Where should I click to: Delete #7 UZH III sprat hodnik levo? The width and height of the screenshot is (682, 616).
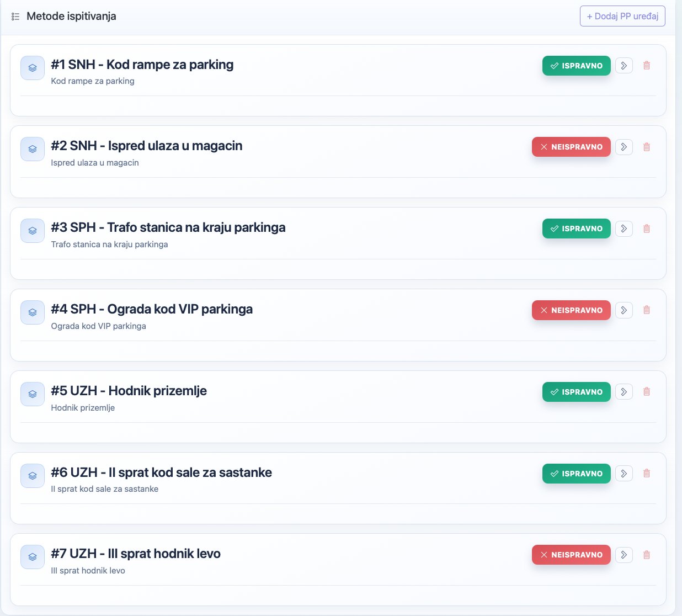coord(647,555)
